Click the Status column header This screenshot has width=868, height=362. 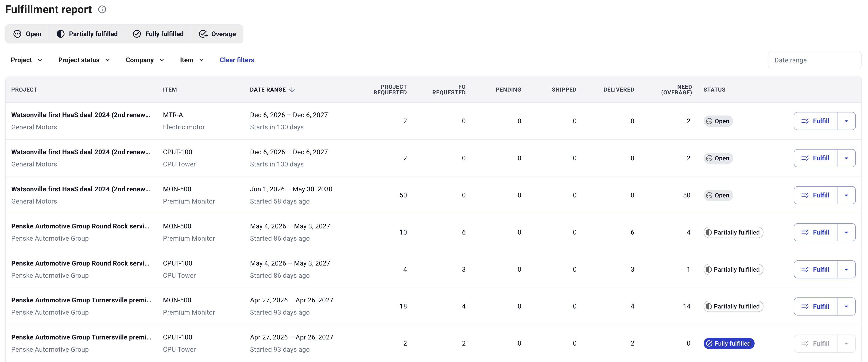tap(714, 90)
